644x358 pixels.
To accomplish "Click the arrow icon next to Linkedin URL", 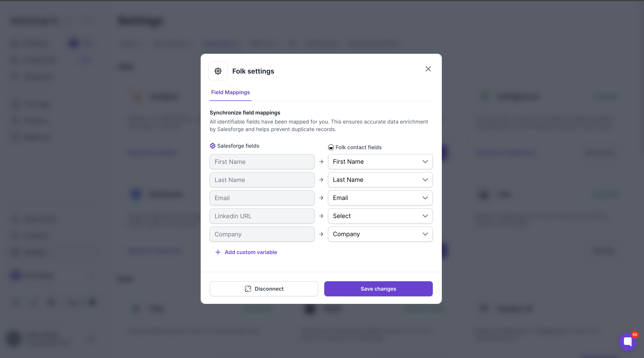I will point(321,216).
